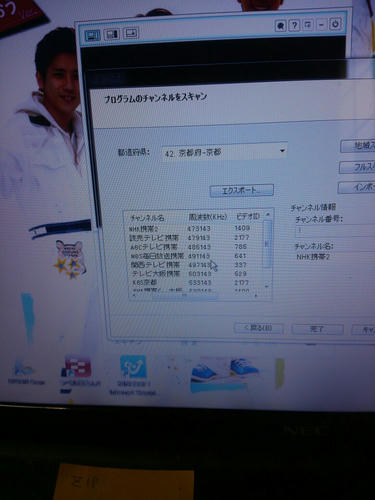Click the インポート button at right
The height and width of the screenshot is (500, 375).
pos(357,187)
